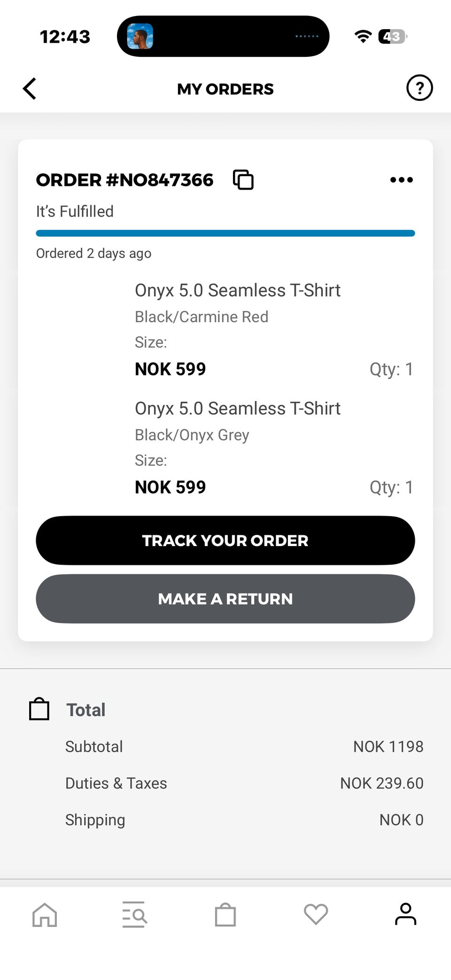Tap the battery indicator icon
Image resolution: width=451 pixels, height=980 pixels.
(x=393, y=36)
